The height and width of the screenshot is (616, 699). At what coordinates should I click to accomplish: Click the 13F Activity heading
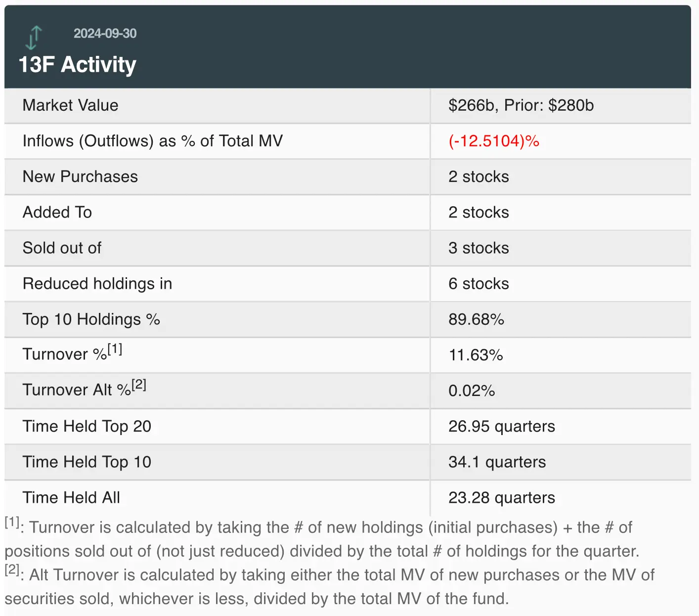pos(77,65)
